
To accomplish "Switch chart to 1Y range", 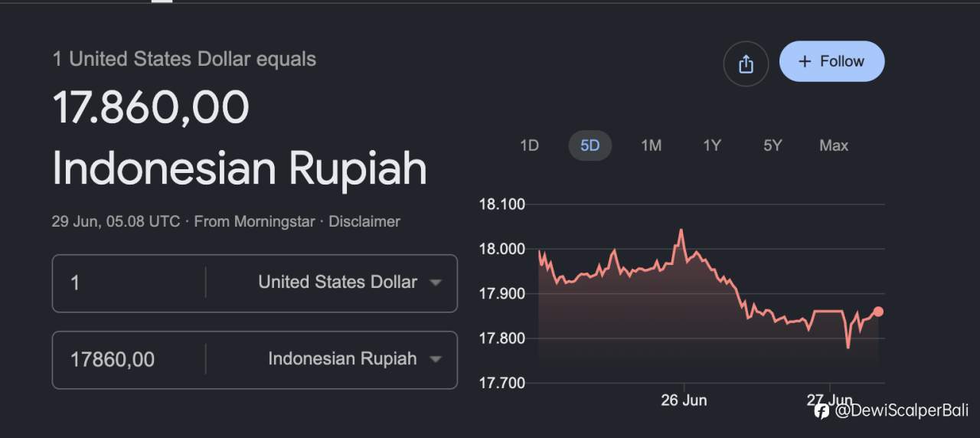I will (712, 145).
